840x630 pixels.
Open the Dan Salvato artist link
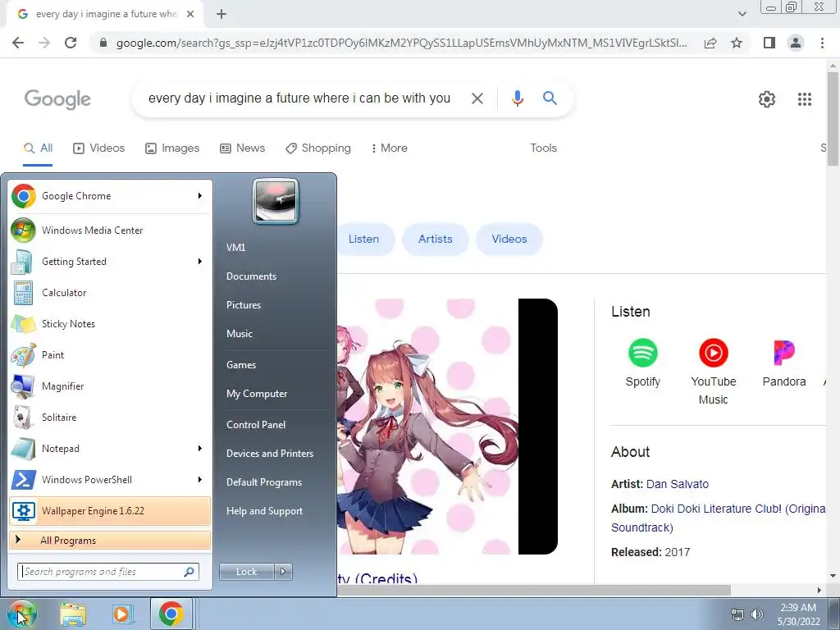(677, 484)
